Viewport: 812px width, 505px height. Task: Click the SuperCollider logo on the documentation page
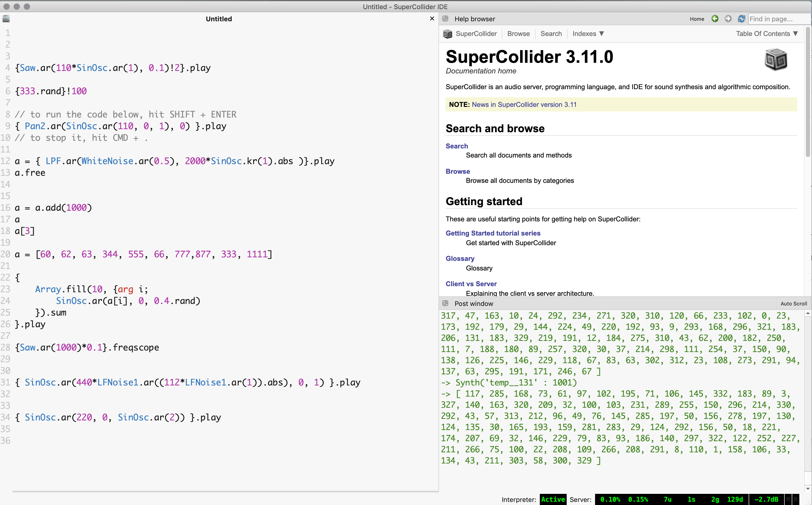pos(776,59)
